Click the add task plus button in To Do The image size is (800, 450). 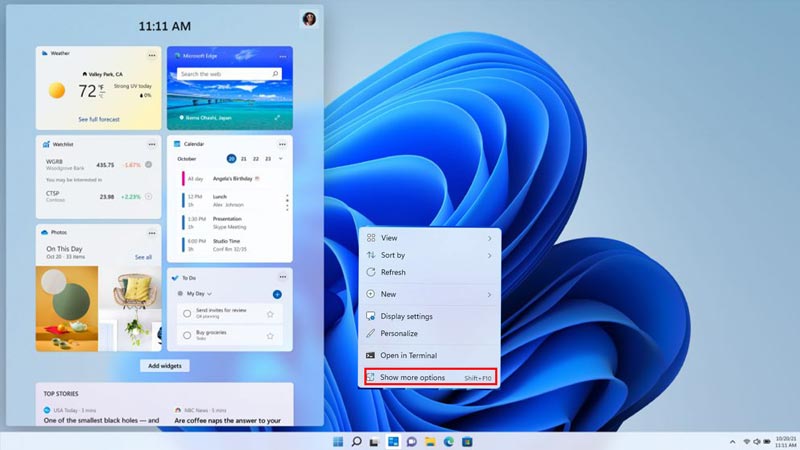click(277, 294)
